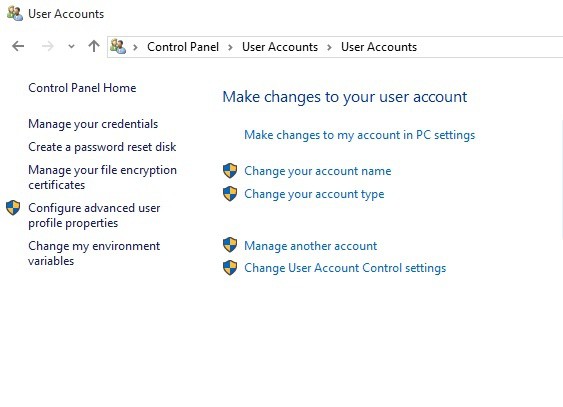The image size is (563, 407).
Task: Click shield icon beside Configure advanced user profile
Action: [13, 208]
